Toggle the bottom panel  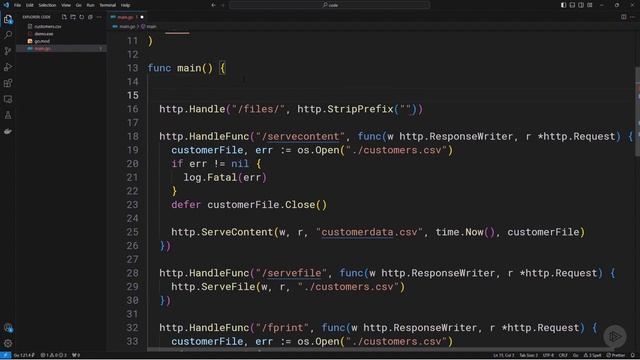point(572,5)
